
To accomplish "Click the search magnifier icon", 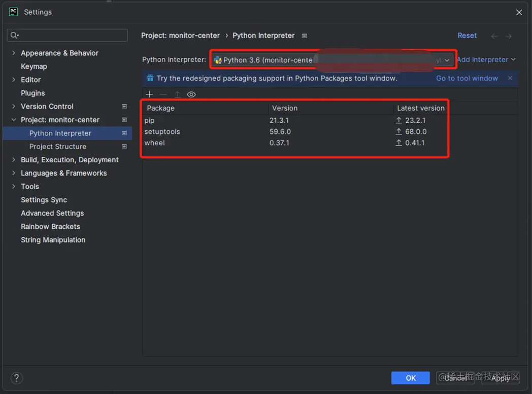I will tap(14, 35).
